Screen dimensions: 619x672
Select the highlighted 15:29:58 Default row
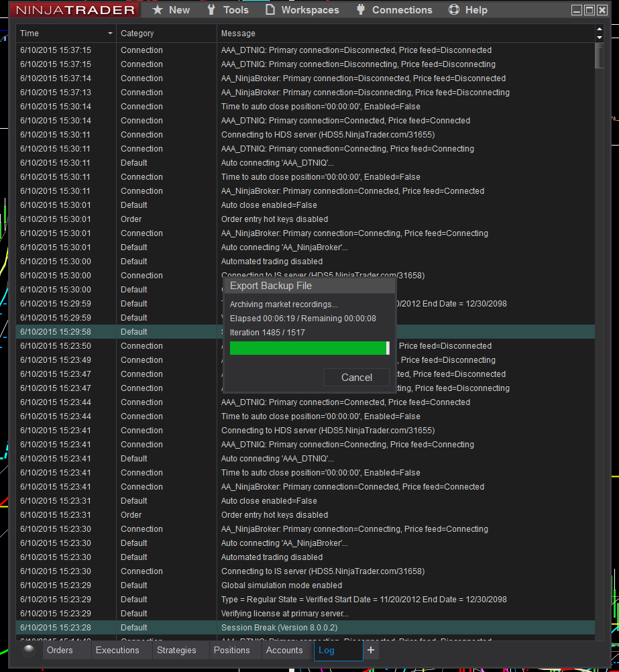pyautogui.click(x=305, y=332)
